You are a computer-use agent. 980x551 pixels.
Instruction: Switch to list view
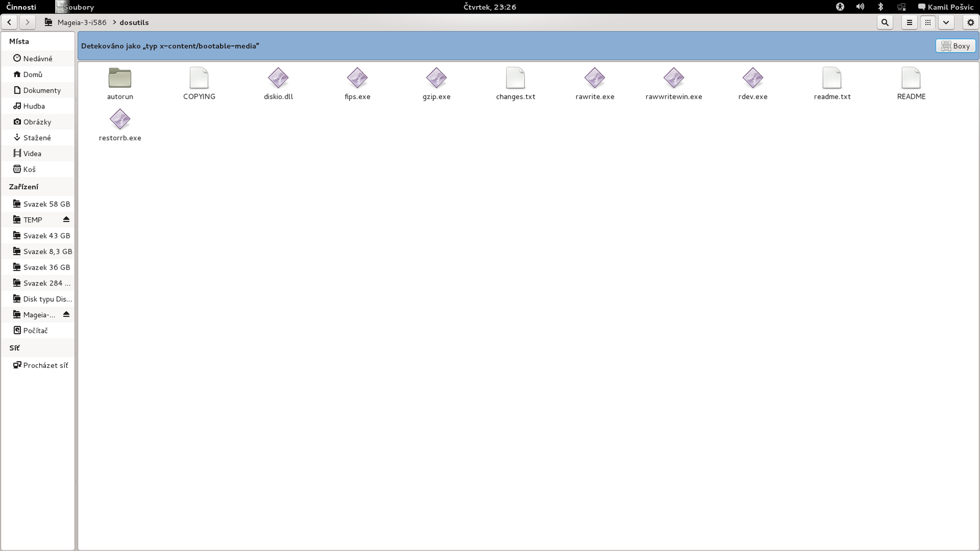(910, 23)
